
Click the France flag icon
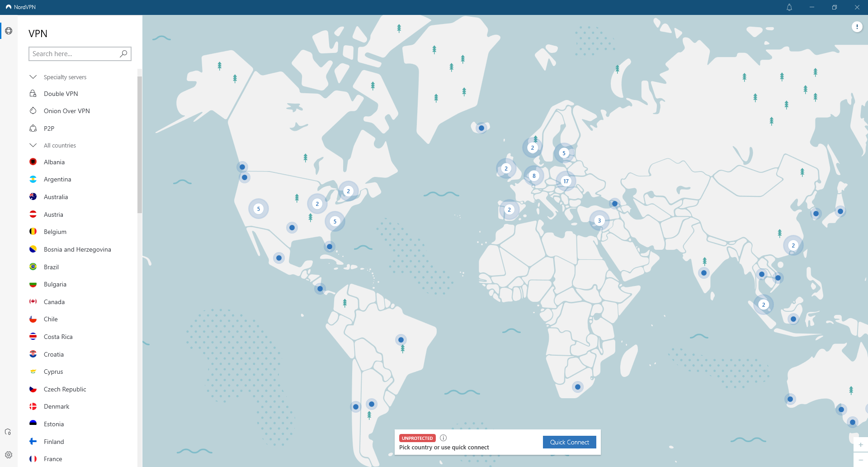point(33,459)
